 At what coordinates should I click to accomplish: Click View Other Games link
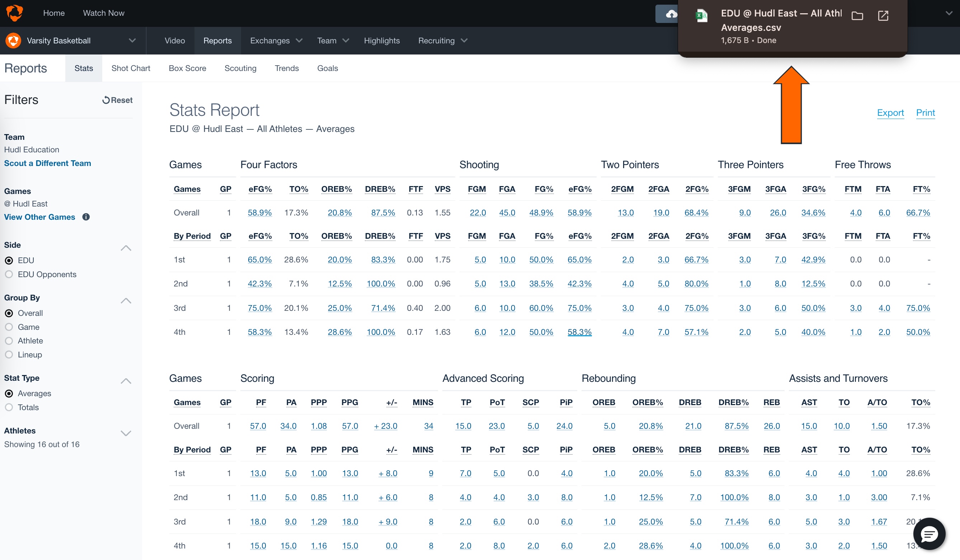point(39,217)
